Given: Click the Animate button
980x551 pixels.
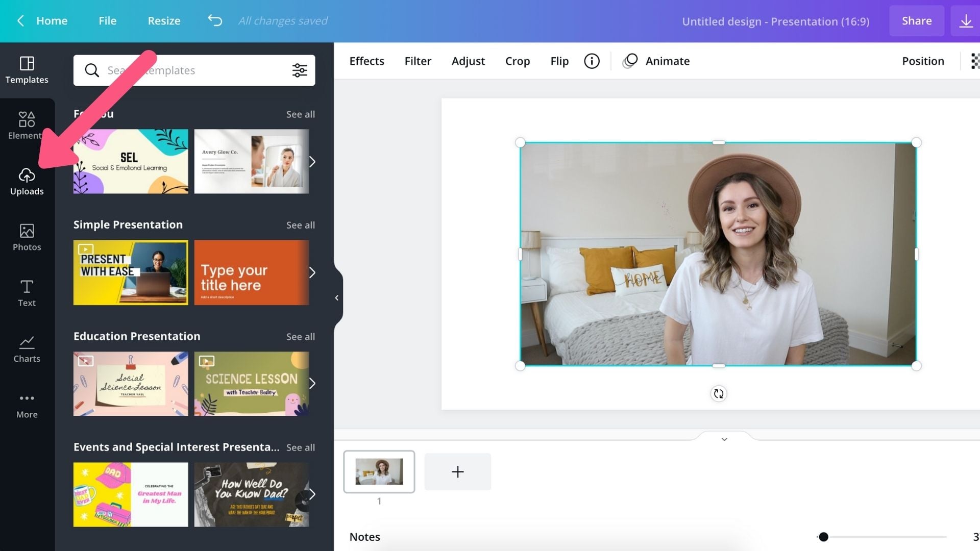Looking at the screenshot, I should 656,61.
